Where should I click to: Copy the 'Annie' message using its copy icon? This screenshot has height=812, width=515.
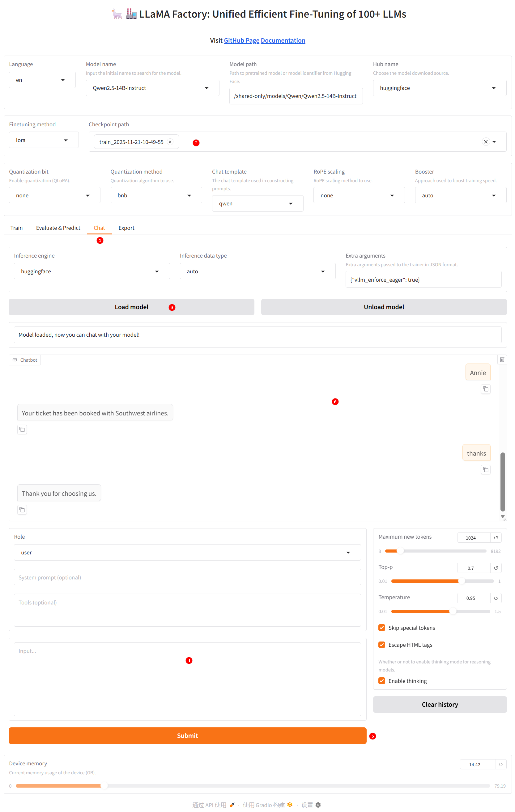[x=485, y=389]
